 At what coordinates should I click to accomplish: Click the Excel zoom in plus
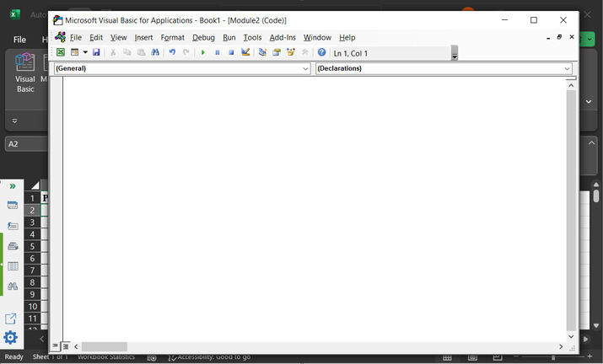pos(590,356)
